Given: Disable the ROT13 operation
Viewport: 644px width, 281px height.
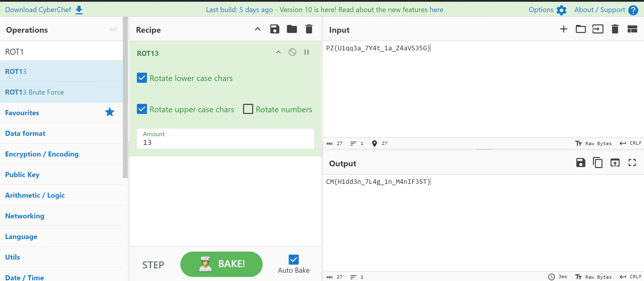Looking at the screenshot, I should tap(292, 52).
